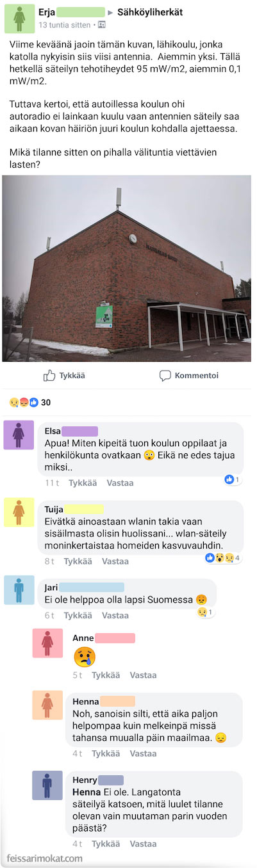257x868 pixels.
Task: Open Henna's orange avatar icon
Action: pyautogui.click(x=47, y=705)
